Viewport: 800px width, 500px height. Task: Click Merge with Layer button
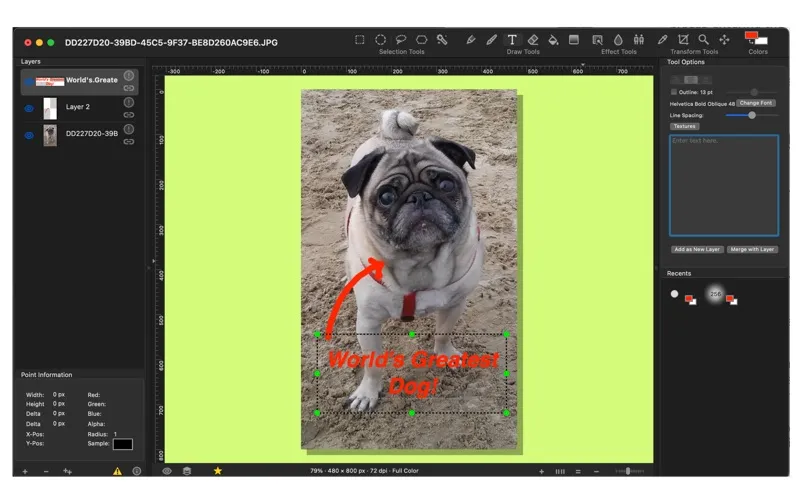(753, 249)
